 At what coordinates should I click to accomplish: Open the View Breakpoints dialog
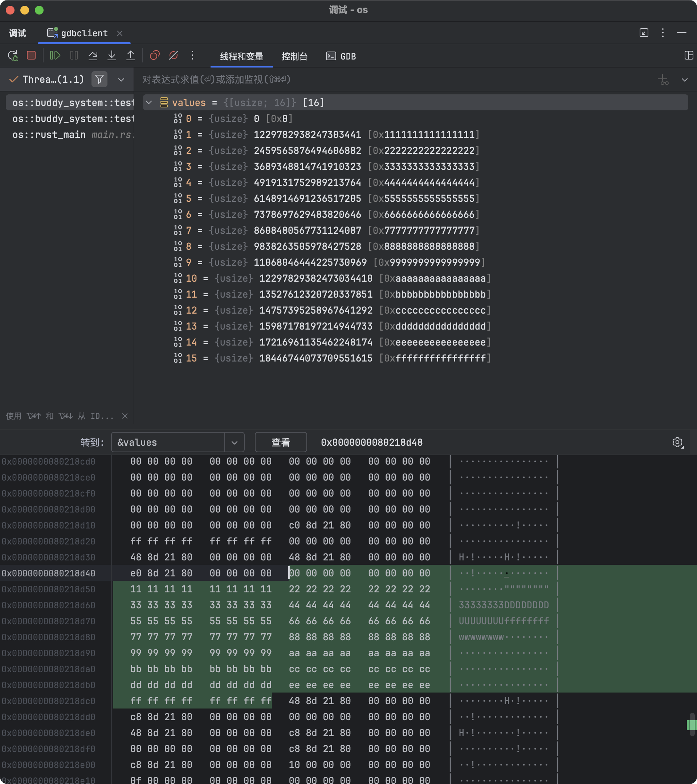155,56
